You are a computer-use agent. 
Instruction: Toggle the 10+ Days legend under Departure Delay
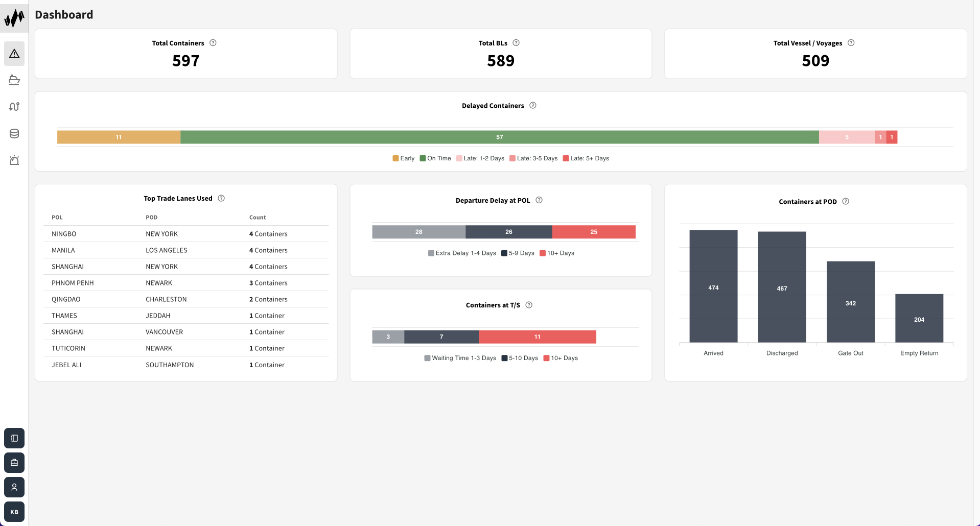point(556,253)
